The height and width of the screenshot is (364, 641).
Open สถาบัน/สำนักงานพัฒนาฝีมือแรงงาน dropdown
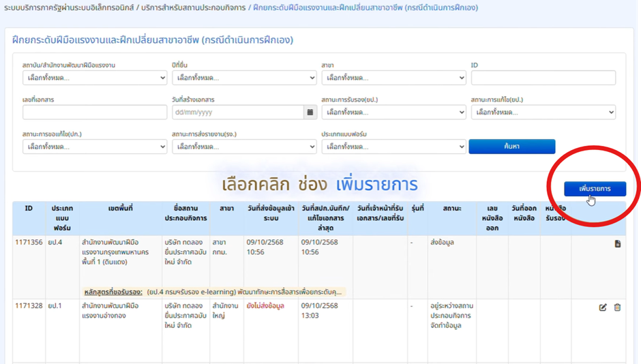click(x=94, y=78)
